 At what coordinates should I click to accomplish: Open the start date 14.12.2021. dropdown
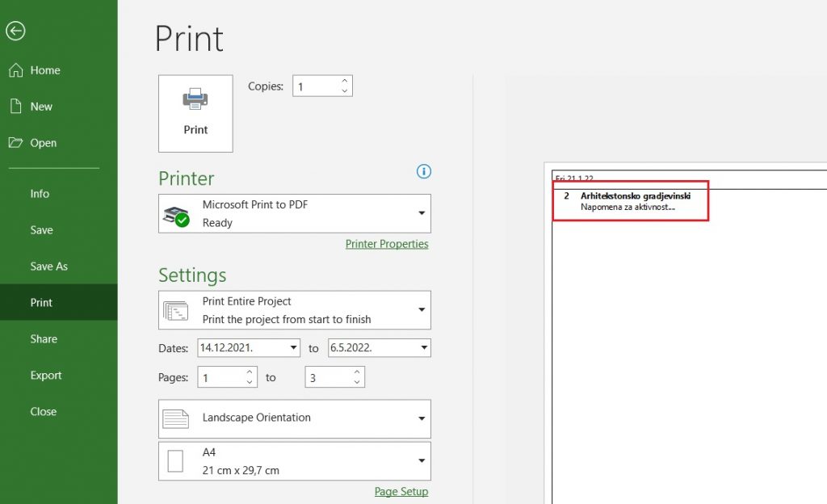point(292,348)
